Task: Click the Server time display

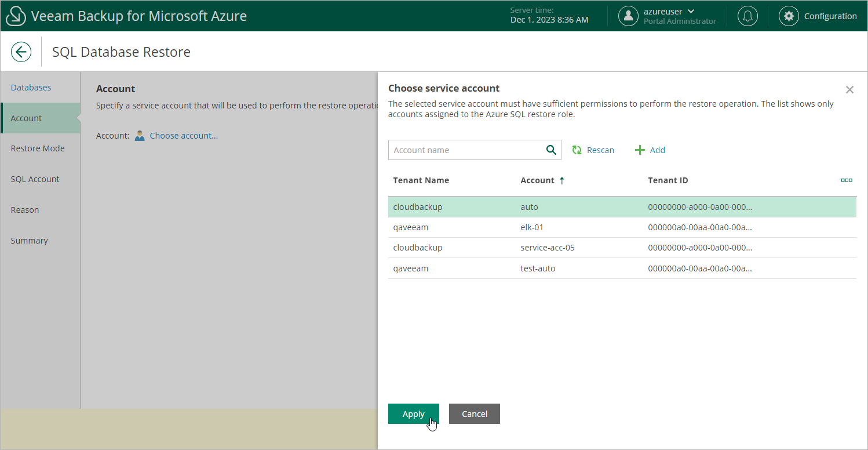Action: click(x=549, y=16)
